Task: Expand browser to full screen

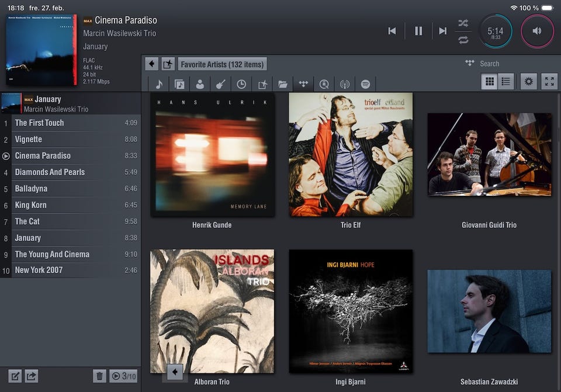Action: pyautogui.click(x=549, y=82)
